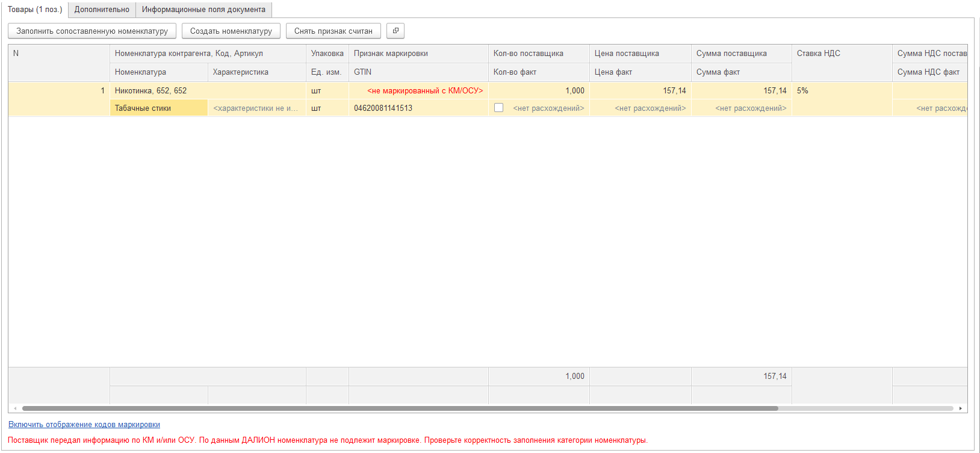Click the Цена поставщика column header
The height and width of the screenshot is (453, 980).
coord(627,54)
